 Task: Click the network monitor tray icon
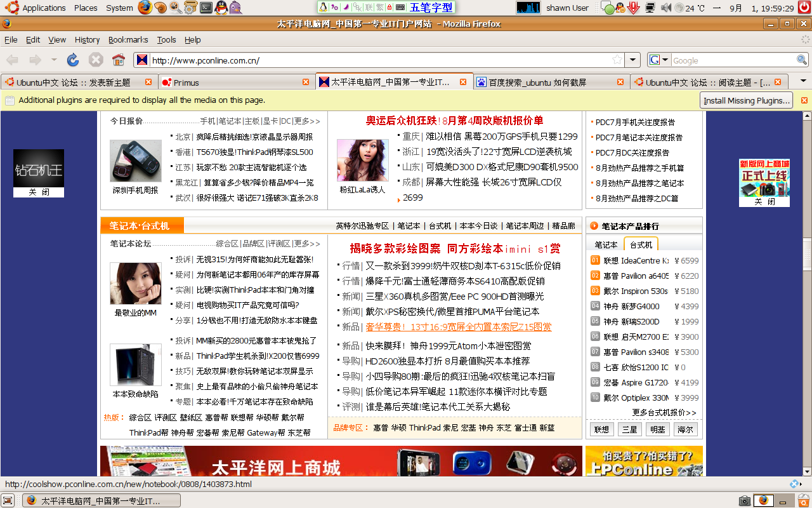[x=650, y=8]
